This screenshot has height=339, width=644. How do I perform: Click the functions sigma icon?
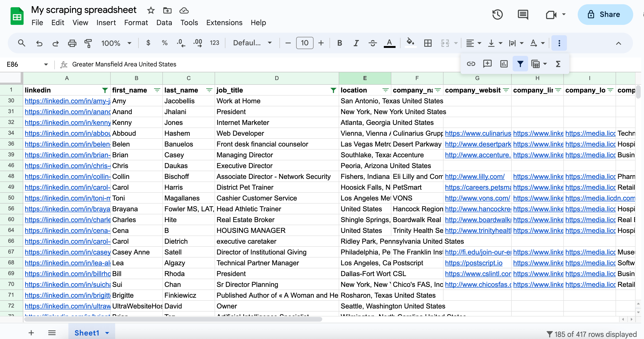pos(558,64)
